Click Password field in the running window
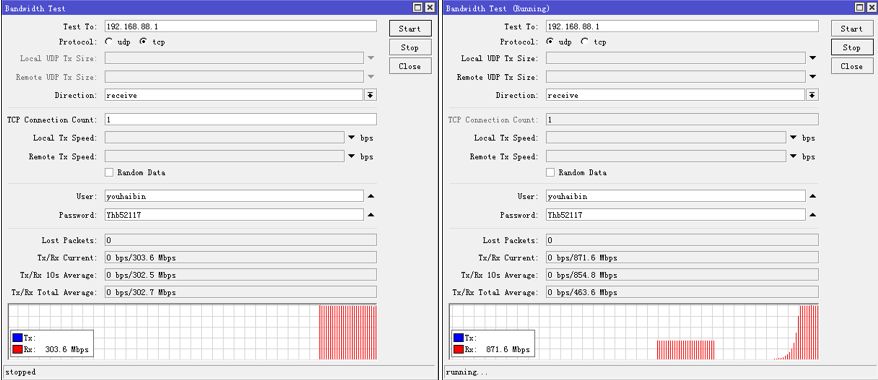This screenshot has width=878, height=380. 676,215
